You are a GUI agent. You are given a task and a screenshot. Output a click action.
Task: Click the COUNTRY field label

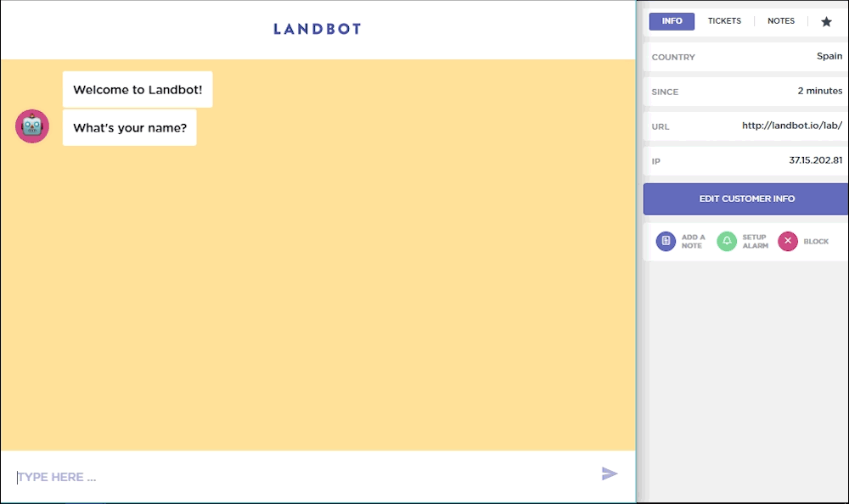pyautogui.click(x=673, y=58)
